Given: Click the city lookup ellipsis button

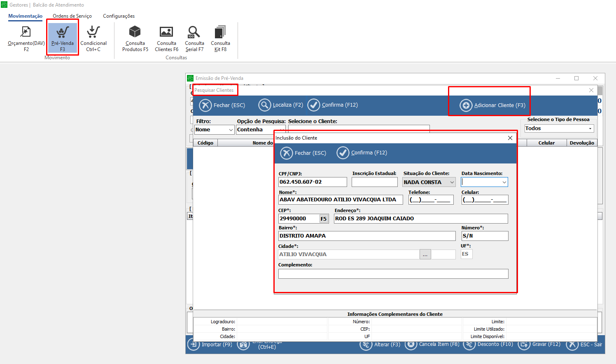Looking at the screenshot, I should 425,254.
